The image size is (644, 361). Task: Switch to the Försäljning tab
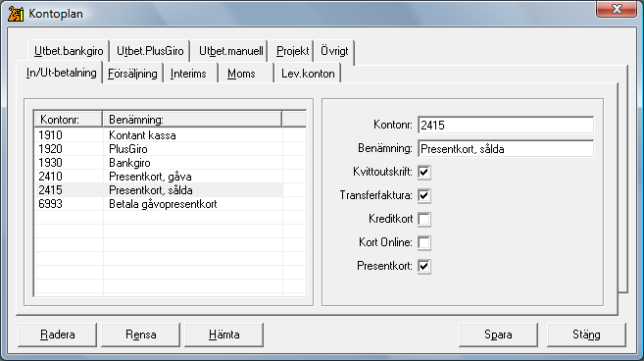coord(132,74)
